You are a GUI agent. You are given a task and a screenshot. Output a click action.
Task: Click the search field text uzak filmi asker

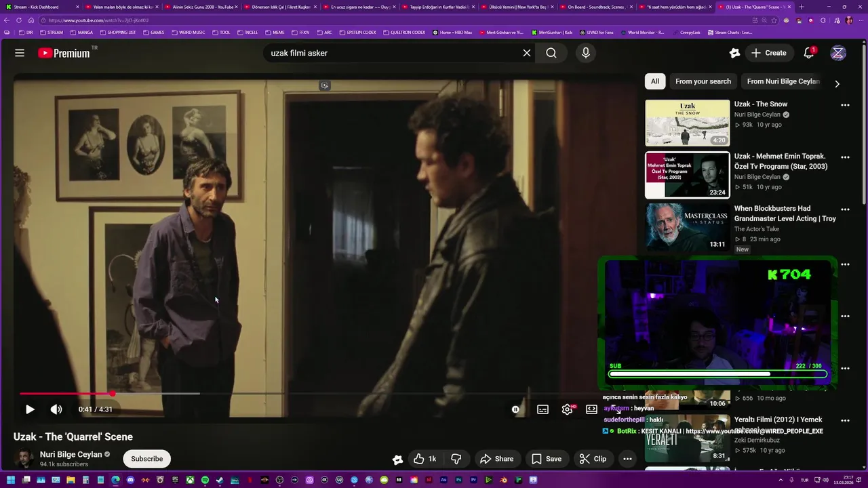[299, 53]
